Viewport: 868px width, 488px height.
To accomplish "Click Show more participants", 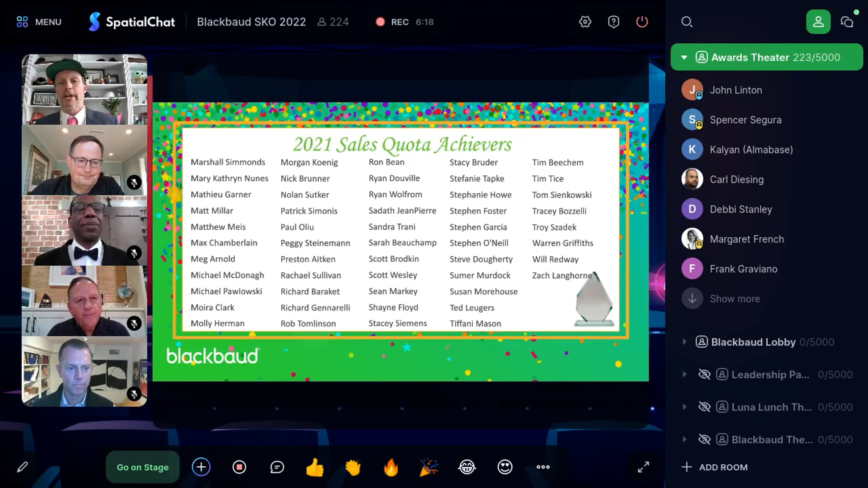I will click(734, 299).
